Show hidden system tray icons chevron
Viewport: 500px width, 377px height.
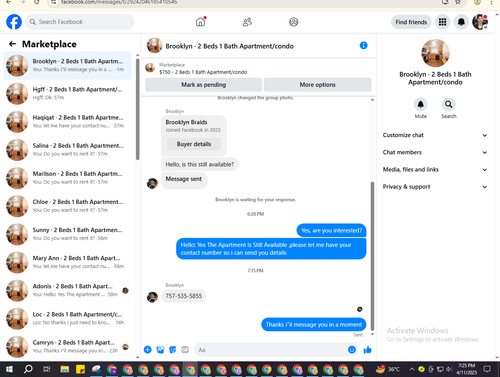[x=412, y=369]
